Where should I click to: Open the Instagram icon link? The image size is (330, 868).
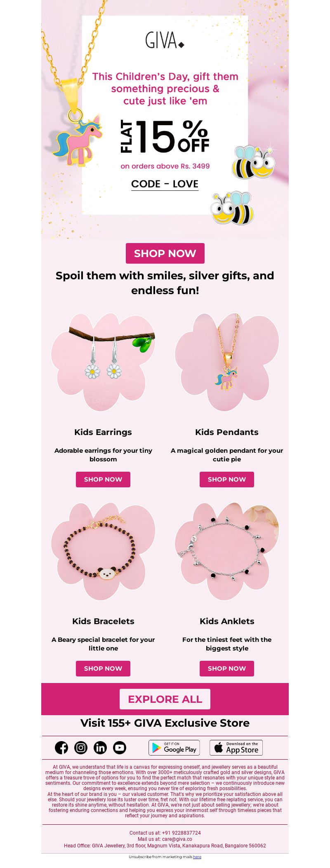81,747
